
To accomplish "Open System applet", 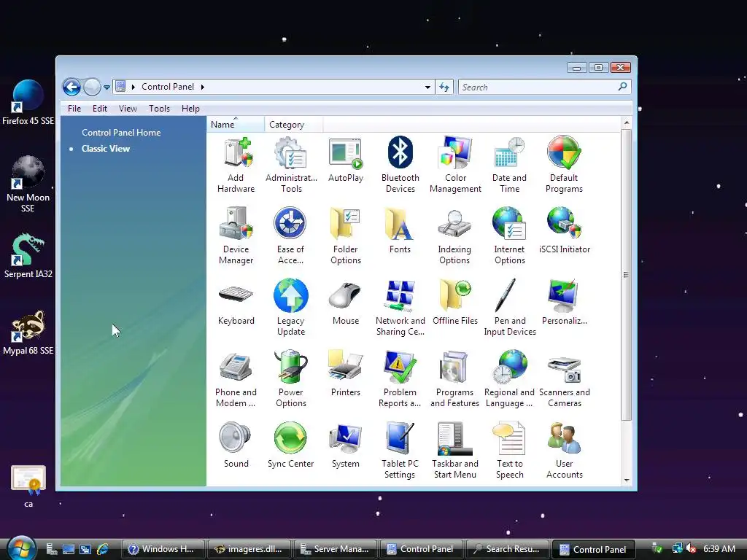I will pyautogui.click(x=346, y=446).
